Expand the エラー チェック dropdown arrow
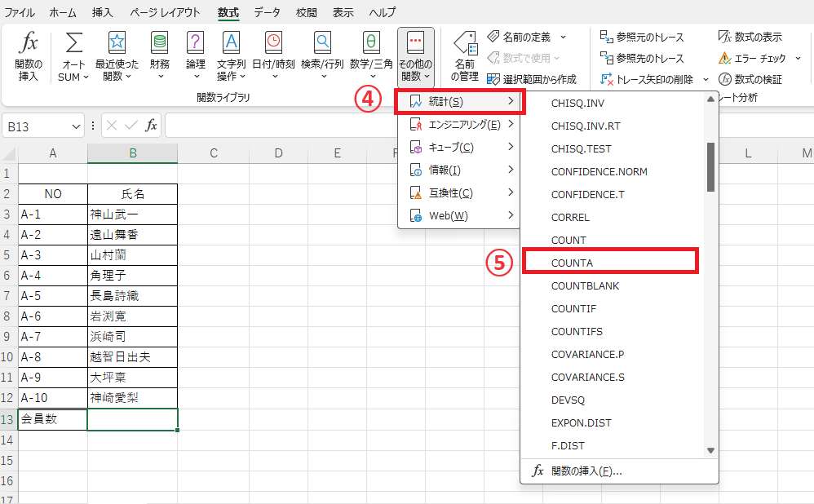This screenshot has width=814, height=504. coord(798,58)
